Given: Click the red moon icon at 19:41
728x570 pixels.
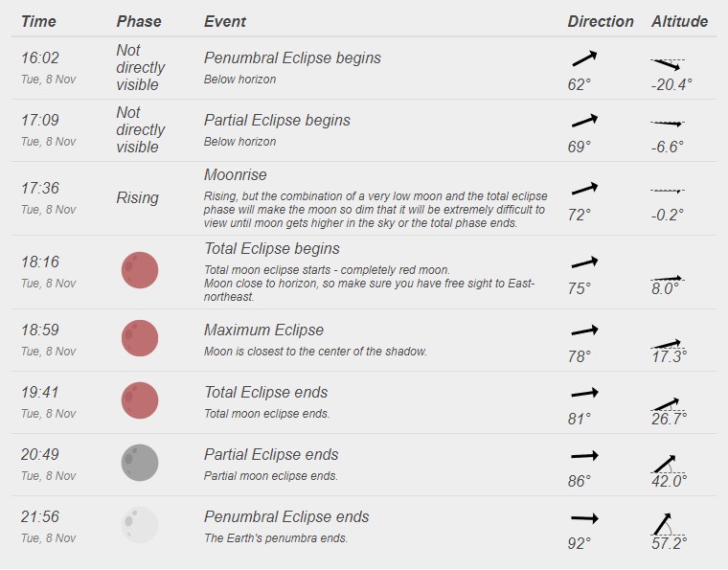Looking at the screenshot, I should 140,400.
